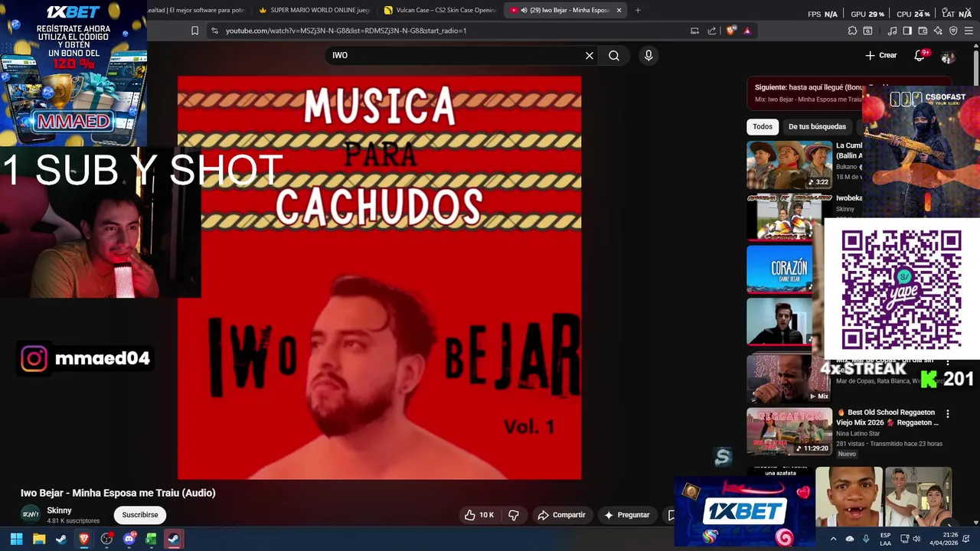
Task: Share this page using the address bar share icon
Action: [x=712, y=31]
